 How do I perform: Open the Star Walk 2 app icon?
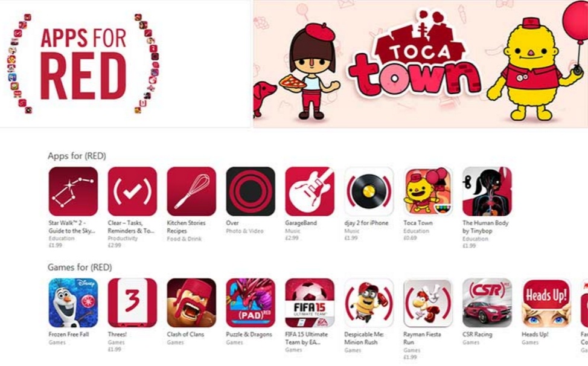tap(73, 191)
